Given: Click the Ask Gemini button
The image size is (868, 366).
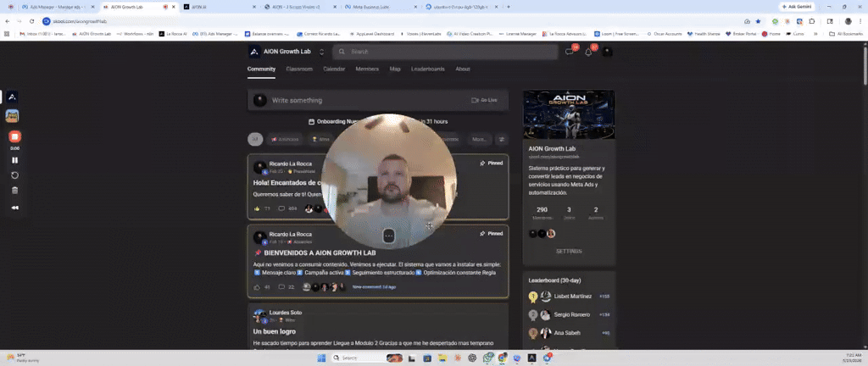Looking at the screenshot, I should (x=797, y=7).
